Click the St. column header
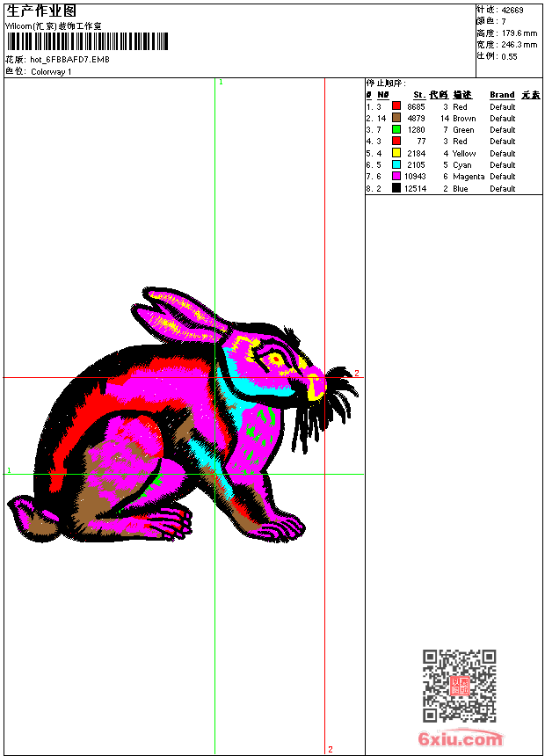Screen dimensions: 545x756 [x=419, y=95]
